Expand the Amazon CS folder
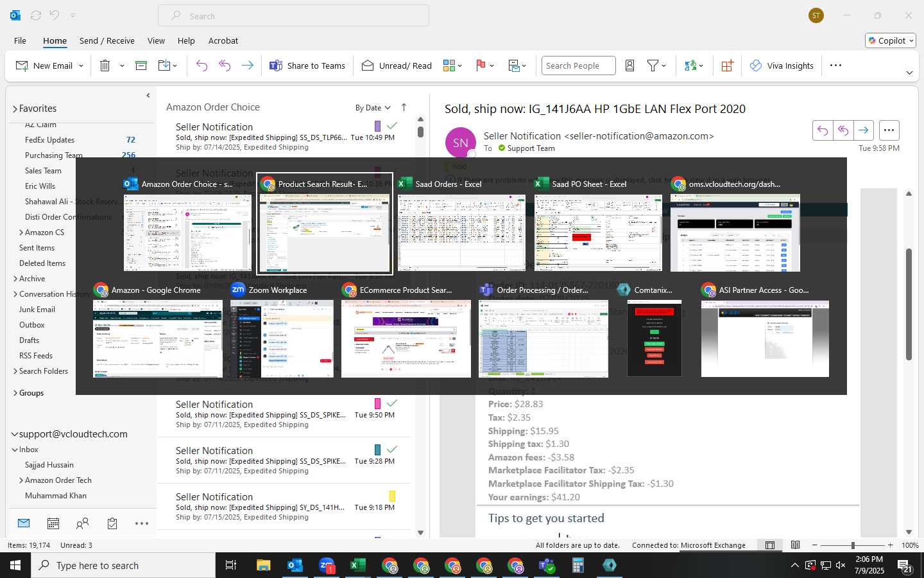 21,232
